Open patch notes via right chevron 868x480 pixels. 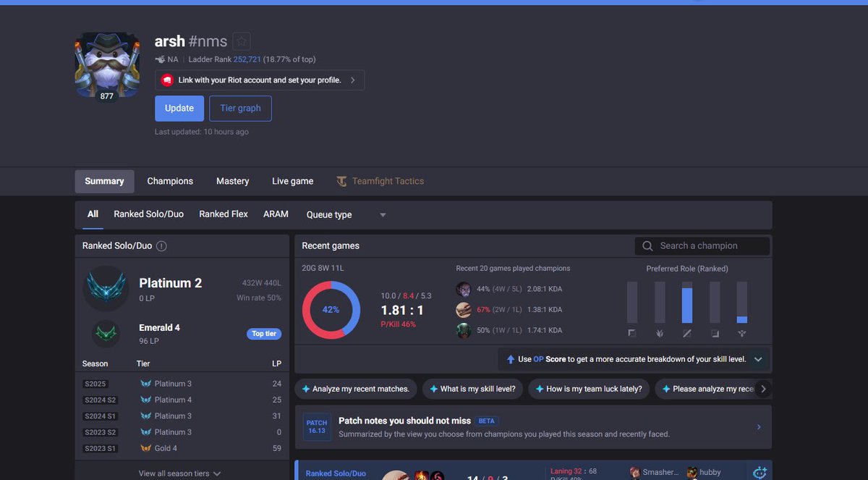[759, 427]
